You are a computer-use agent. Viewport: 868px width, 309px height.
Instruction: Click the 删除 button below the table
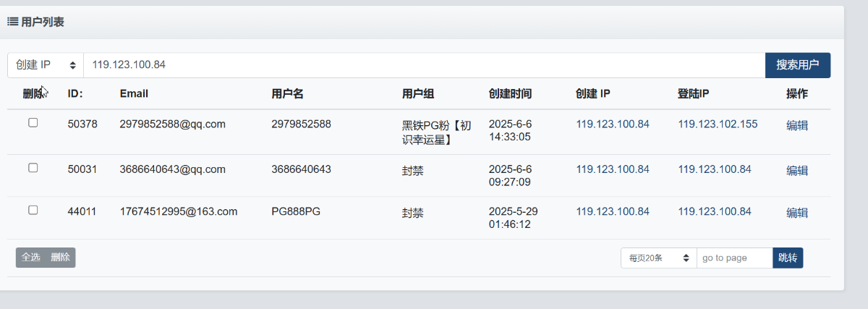point(61,258)
